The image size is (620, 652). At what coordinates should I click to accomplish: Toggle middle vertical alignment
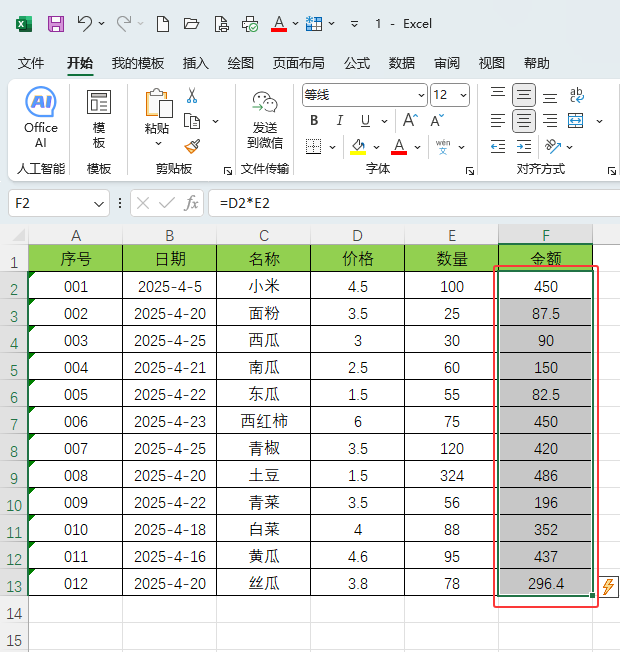click(x=524, y=95)
